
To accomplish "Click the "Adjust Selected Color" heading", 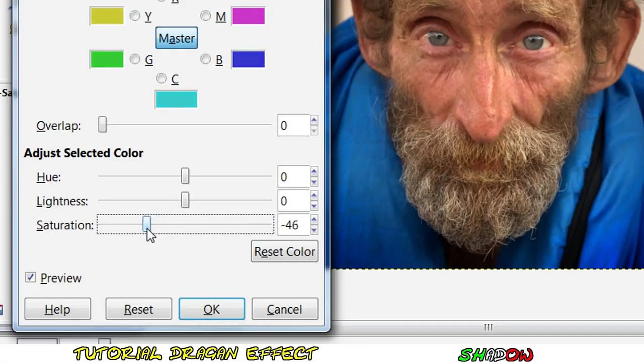I will [84, 153].
